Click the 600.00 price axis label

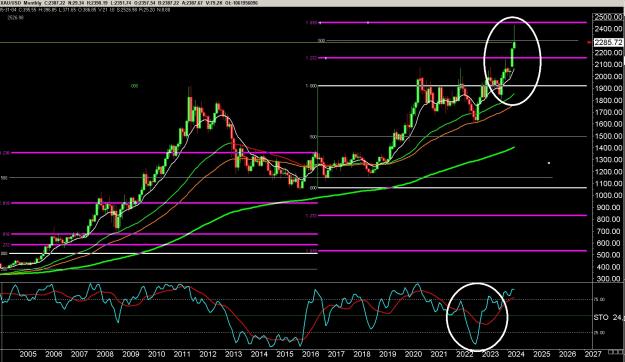pyautogui.click(x=610, y=243)
